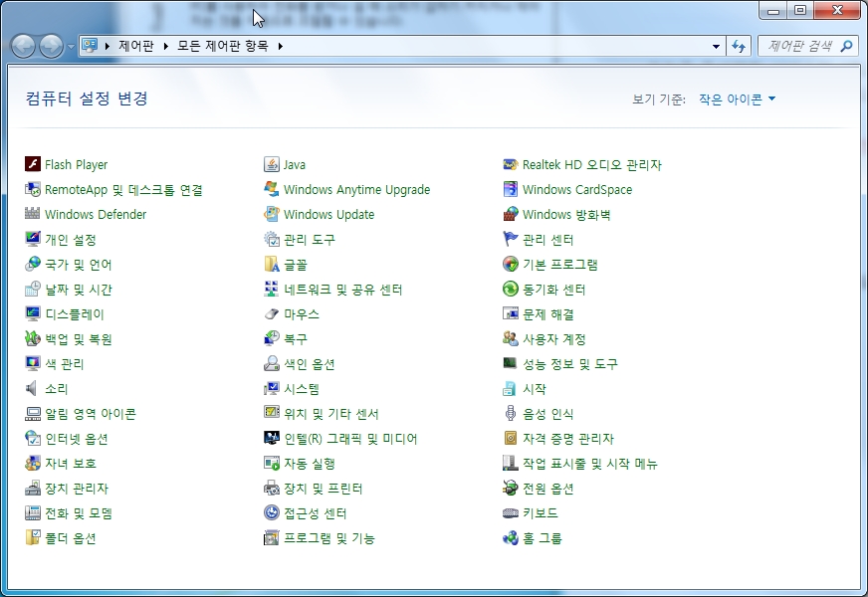
Task: Open the 문제 해결 icon
Action: 511,313
